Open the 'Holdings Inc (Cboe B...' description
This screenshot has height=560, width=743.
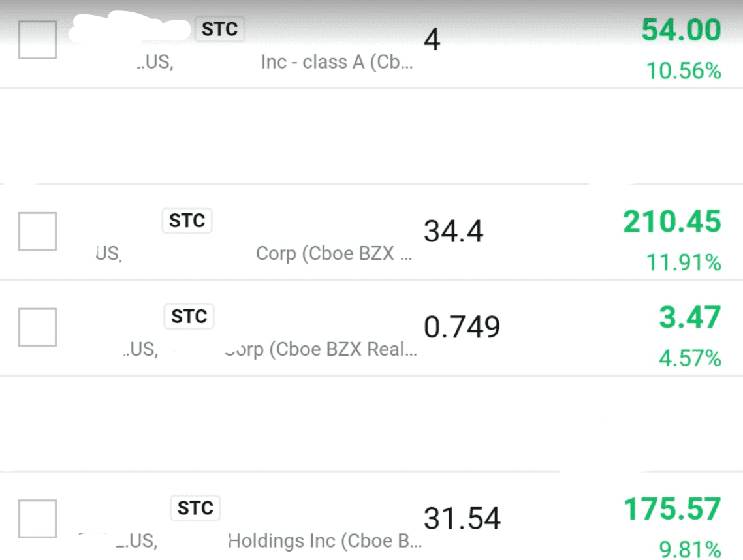[324, 541]
